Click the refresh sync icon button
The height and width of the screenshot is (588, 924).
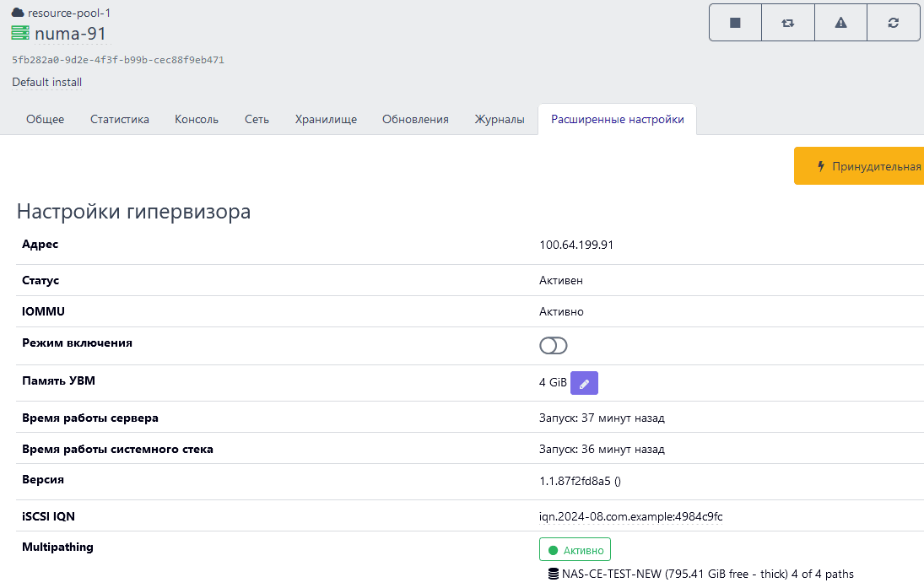894,23
